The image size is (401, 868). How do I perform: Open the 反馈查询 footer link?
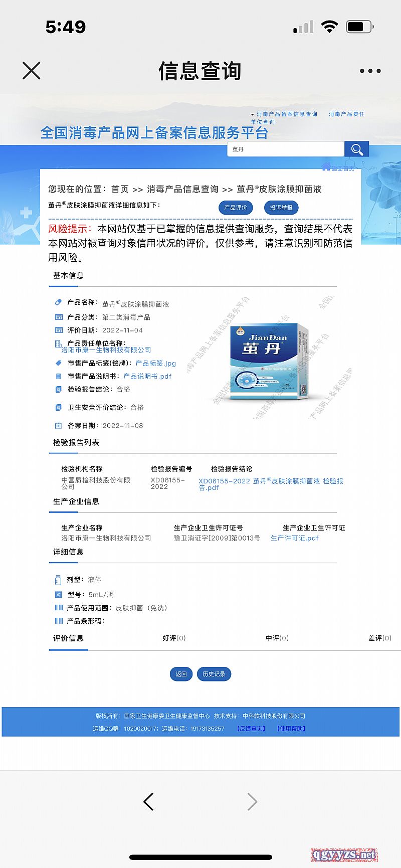[x=251, y=729]
